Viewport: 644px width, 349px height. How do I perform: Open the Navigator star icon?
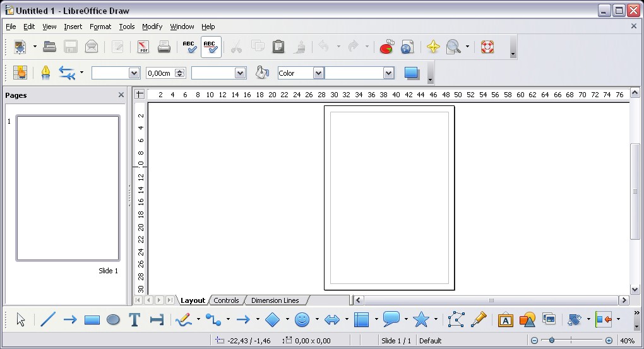[433, 47]
